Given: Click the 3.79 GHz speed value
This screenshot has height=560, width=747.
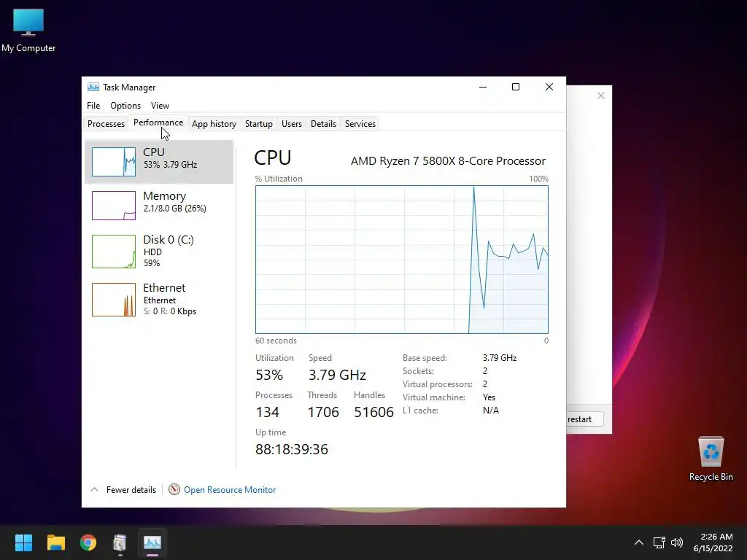Looking at the screenshot, I should 337,376.
